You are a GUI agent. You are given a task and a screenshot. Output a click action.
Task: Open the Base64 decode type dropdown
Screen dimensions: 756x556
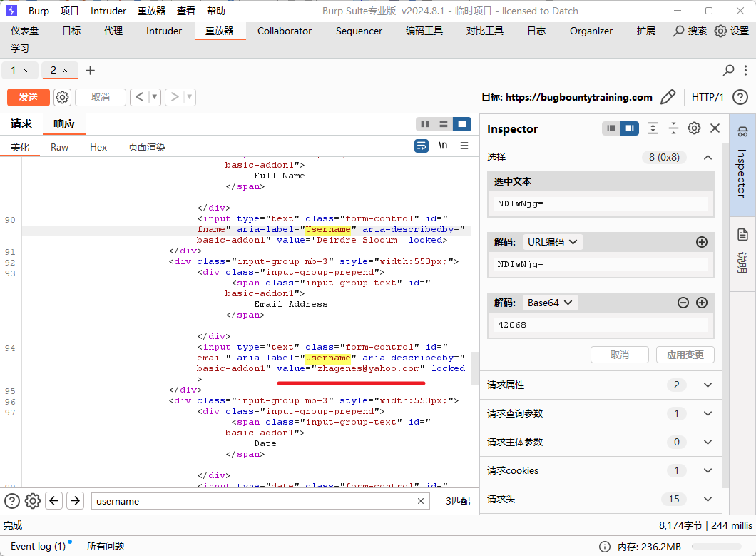pos(550,303)
